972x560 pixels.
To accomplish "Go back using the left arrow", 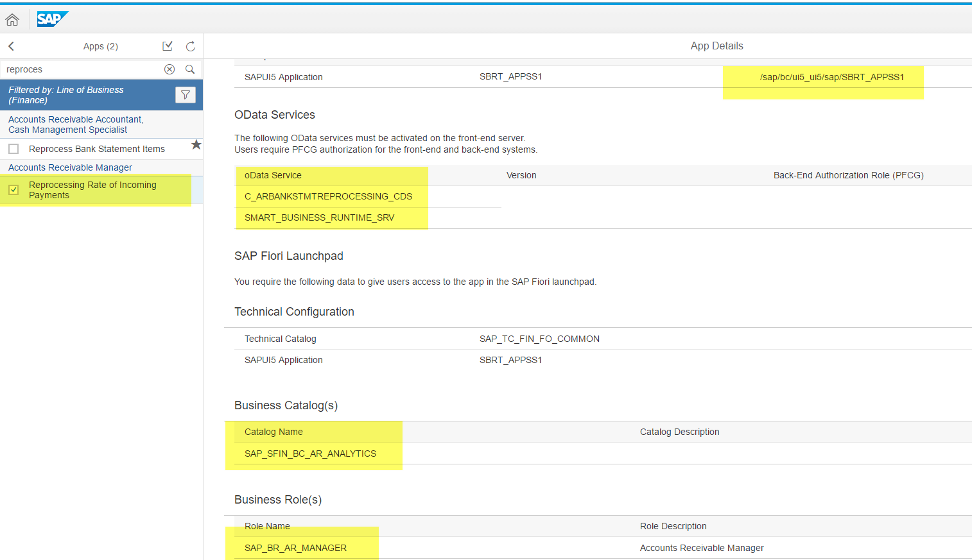I will (12, 46).
